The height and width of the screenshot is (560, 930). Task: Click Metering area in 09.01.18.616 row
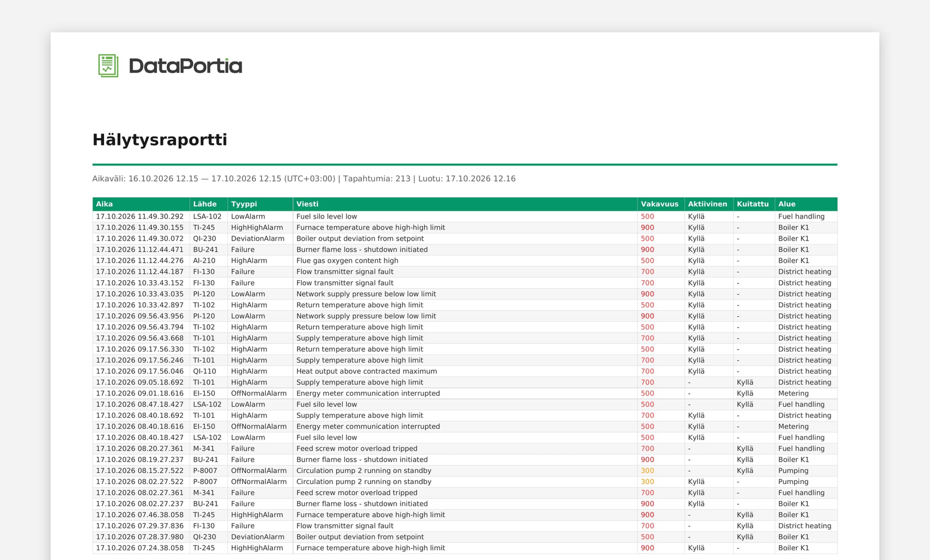(x=793, y=394)
